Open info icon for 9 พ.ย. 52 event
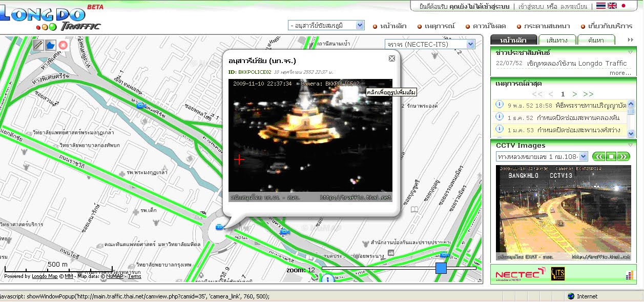This screenshot has width=644, height=302. 499,104
